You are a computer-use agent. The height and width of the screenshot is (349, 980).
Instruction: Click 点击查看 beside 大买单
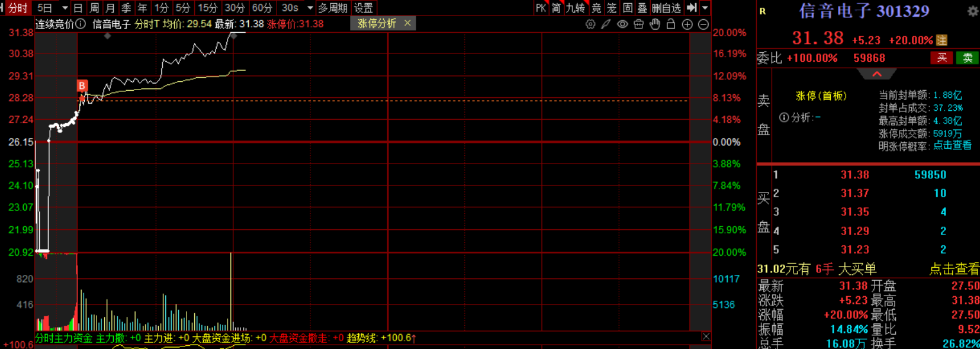tap(954, 269)
